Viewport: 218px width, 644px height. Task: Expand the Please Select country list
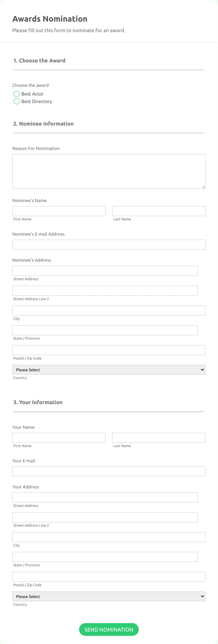click(109, 369)
